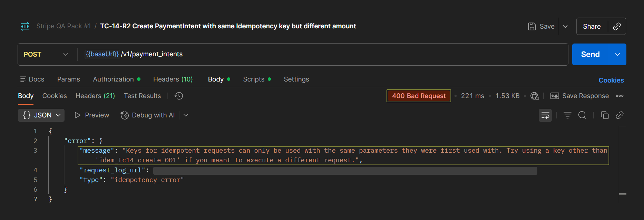This screenshot has width=644, height=220.
Task: Open the response more options ellipsis
Action: pyautogui.click(x=619, y=96)
